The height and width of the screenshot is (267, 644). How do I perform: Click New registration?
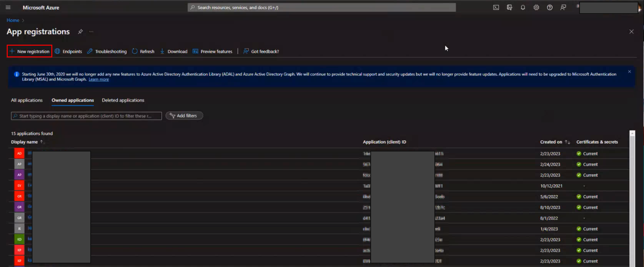[x=30, y=51]
